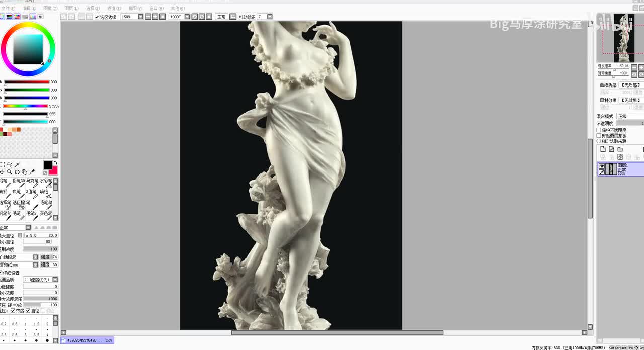
Task: Toggle 剪贴图层蒙板 clipping mask checkbox
Action: (x=599, y=136)
